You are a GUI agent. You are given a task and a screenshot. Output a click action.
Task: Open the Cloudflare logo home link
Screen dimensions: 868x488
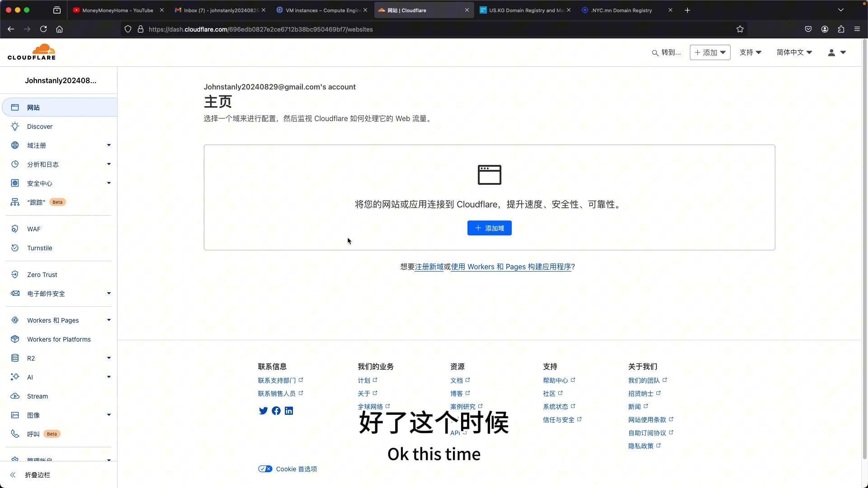coord(32,52)
